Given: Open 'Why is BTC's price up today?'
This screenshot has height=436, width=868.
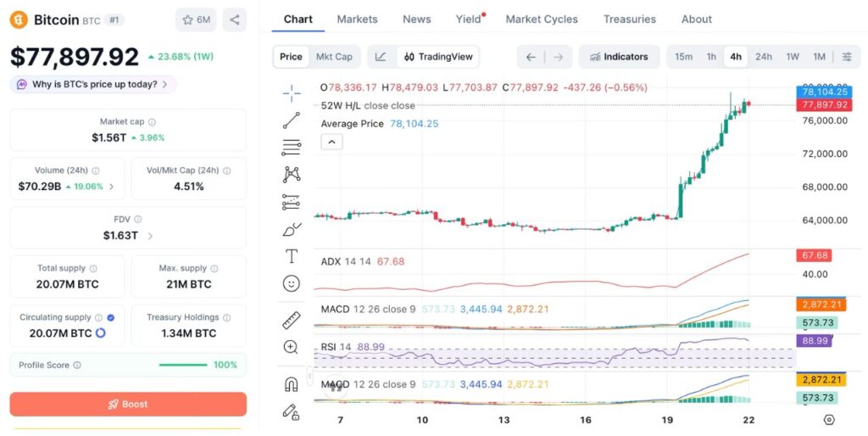Looking at the screenshot, I should (93, 84).
